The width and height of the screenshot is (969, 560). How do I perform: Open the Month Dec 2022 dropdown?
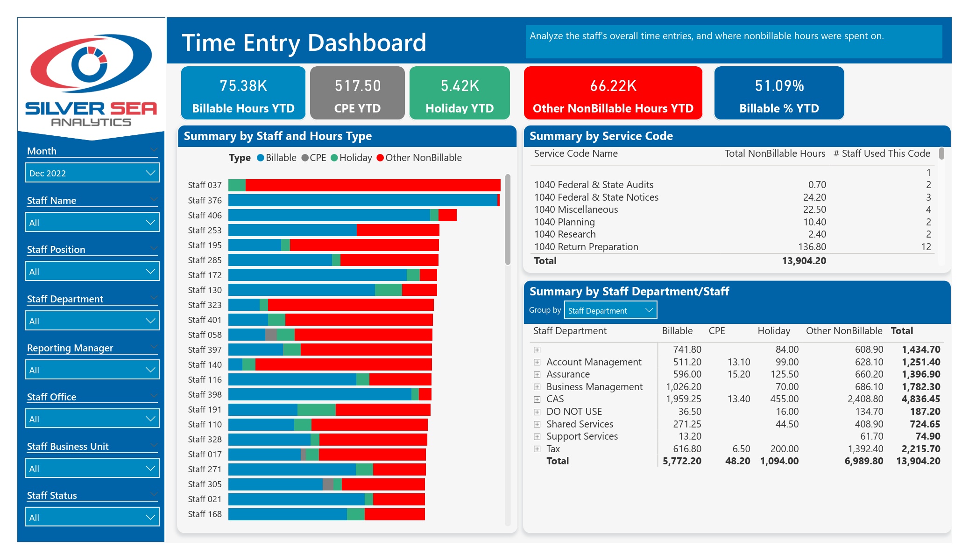coord(92,173)
